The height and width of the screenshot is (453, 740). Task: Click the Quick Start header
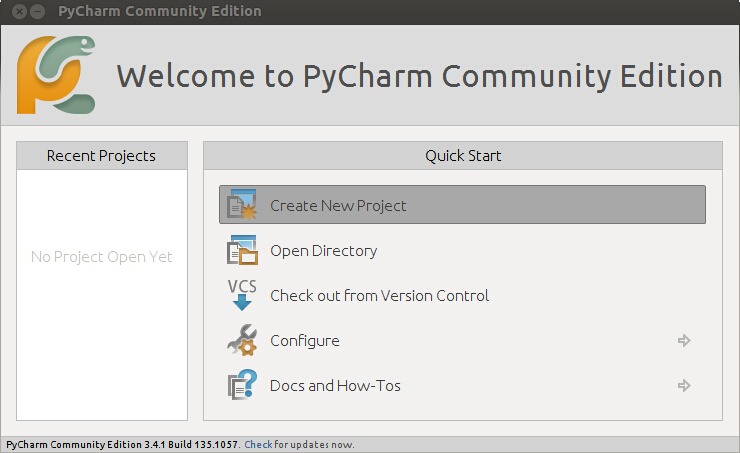pyautogui.click(x=463, y=156)
